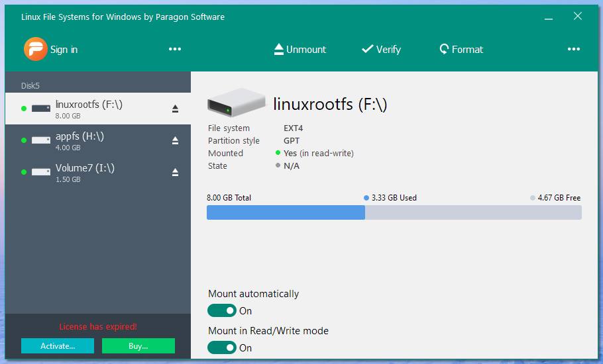
Task: Eject appfs (H:\) using its eject icon
Action: [x=175, y=140]
